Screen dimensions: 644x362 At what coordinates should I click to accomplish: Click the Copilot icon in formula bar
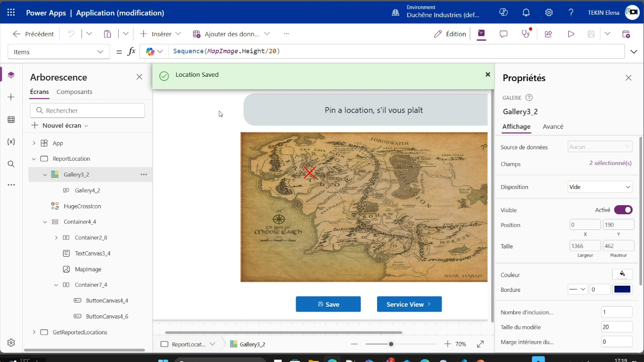point(150,52)
